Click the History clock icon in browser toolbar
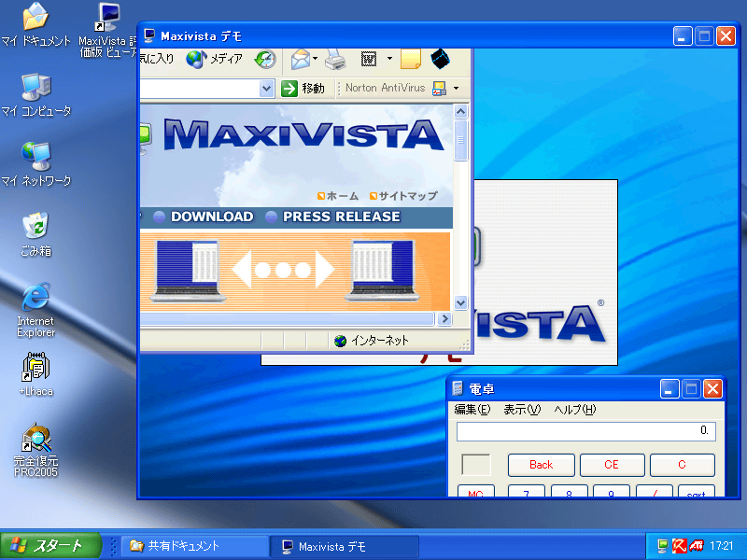 pos(265,59)
